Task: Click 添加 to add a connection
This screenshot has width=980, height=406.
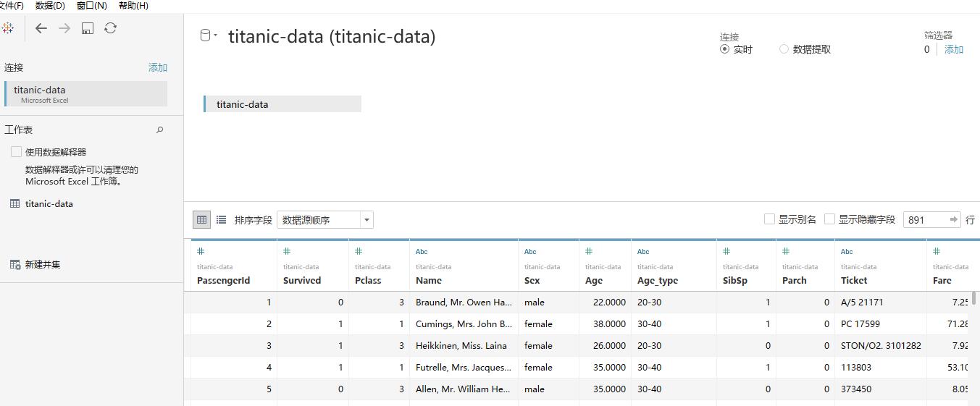Action: coord(158,67)
